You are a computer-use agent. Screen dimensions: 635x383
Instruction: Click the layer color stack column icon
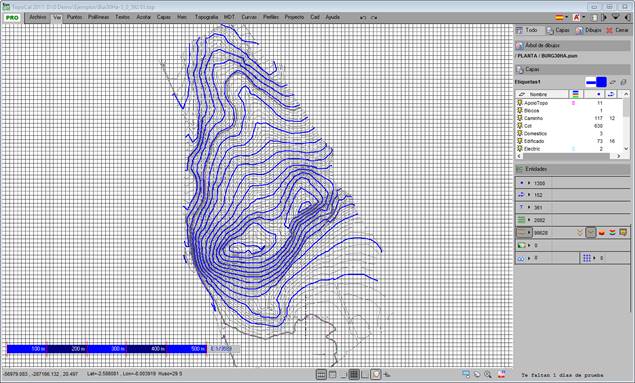(575, 94)
